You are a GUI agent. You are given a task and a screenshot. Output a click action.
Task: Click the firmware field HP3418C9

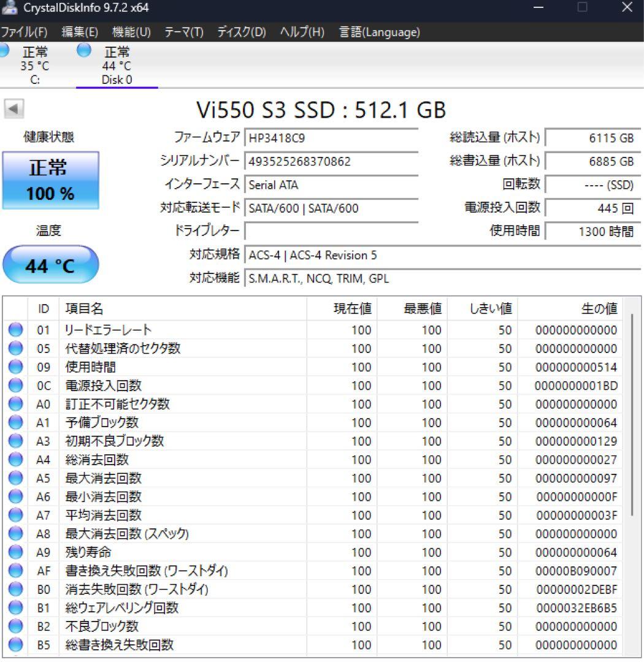click(331, 138)
